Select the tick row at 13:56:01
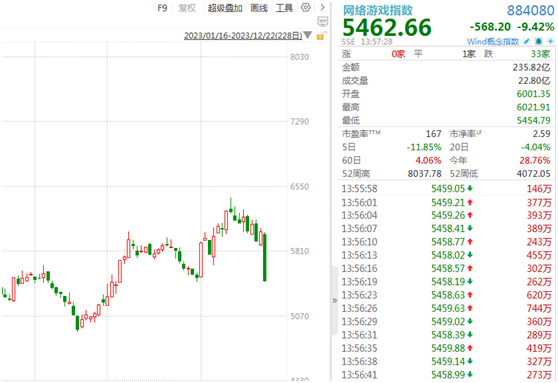Viewport: 558px width, 383px height. pyautogui.click(x=446, y=203)
